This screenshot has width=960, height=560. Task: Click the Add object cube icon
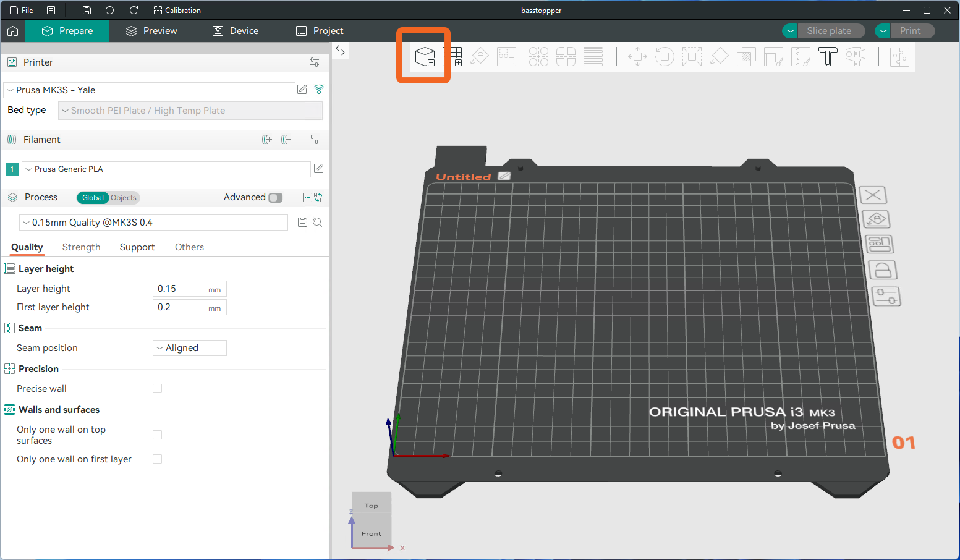pos(425,56)
